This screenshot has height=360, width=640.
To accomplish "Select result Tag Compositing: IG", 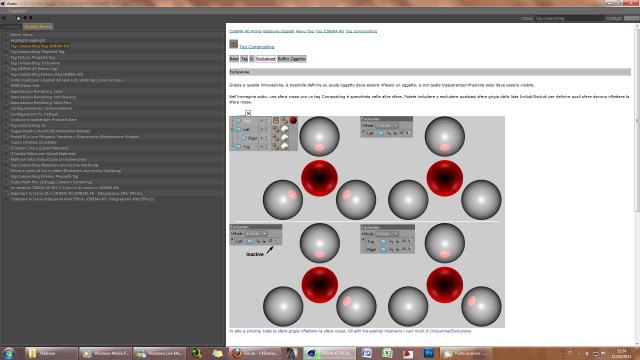I will click(x=27, y=126).
